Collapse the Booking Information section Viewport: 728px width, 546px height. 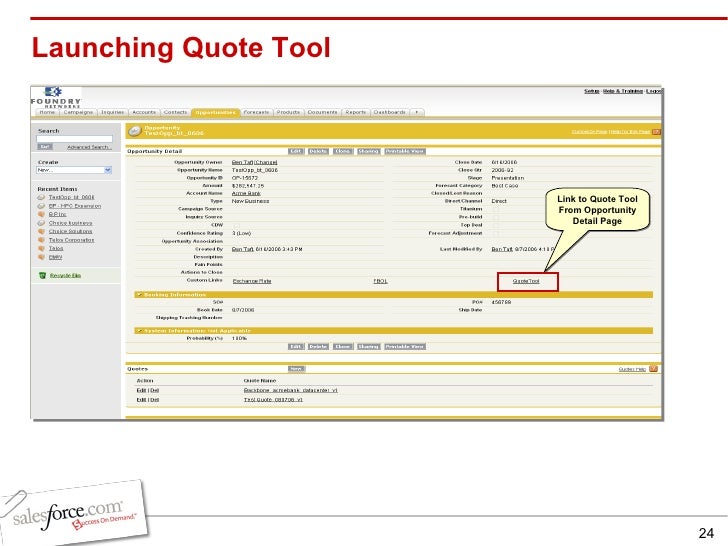(x=138, y=295)
